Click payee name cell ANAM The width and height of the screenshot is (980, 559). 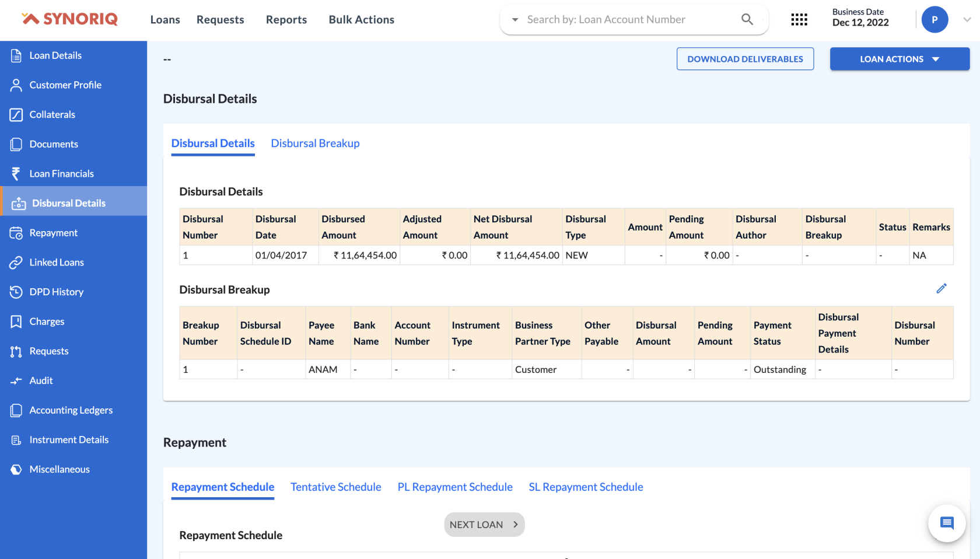point(328,370)
